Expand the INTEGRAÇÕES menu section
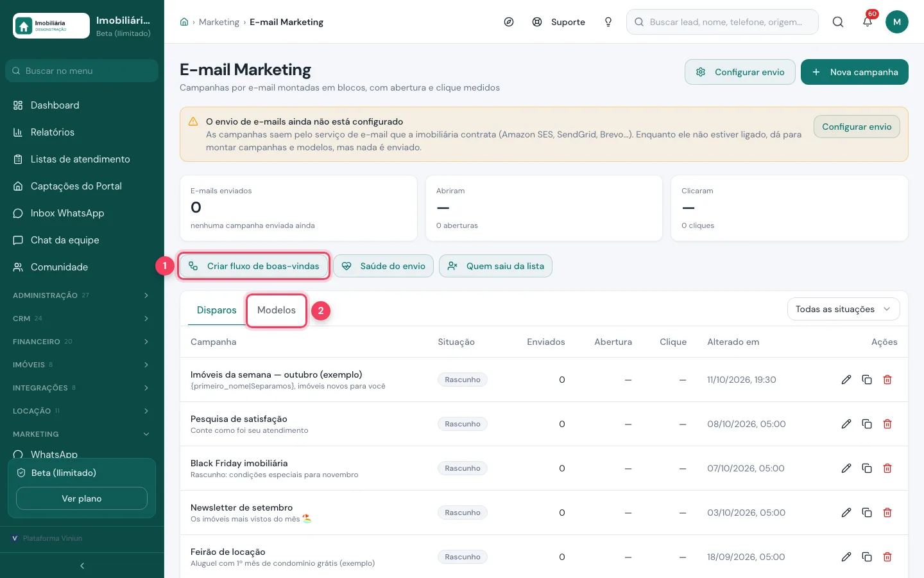This screenshot has height=578, width=924. coord(82,388)
